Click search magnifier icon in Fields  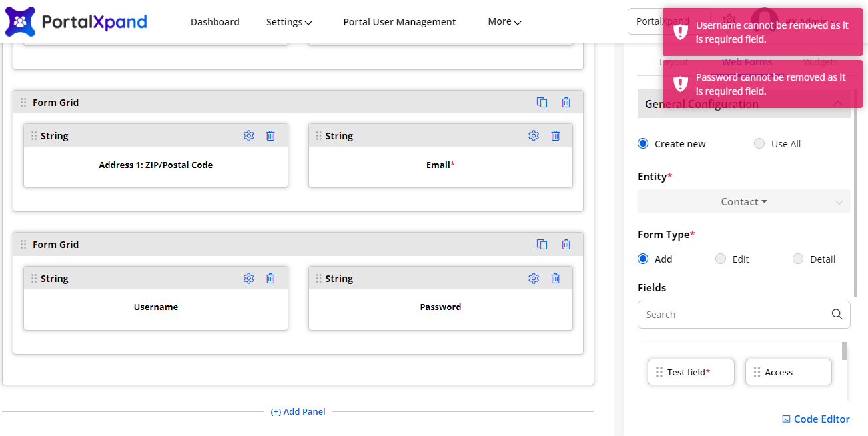click(837, 315)
